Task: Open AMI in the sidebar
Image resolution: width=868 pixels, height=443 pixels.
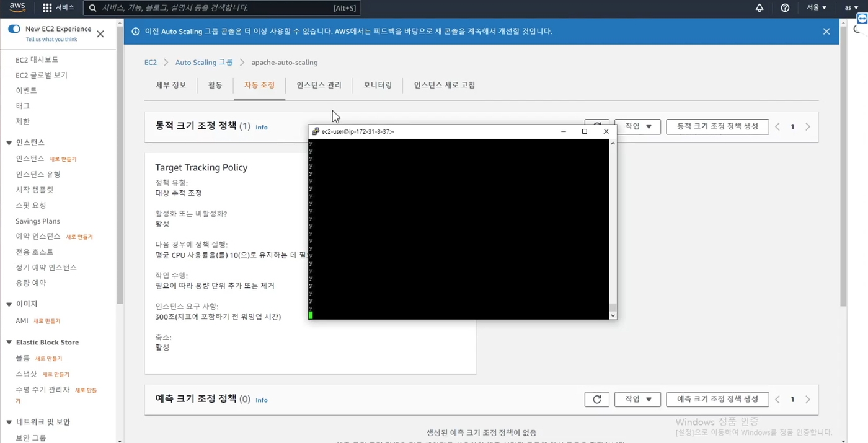Action: [22, 321]
